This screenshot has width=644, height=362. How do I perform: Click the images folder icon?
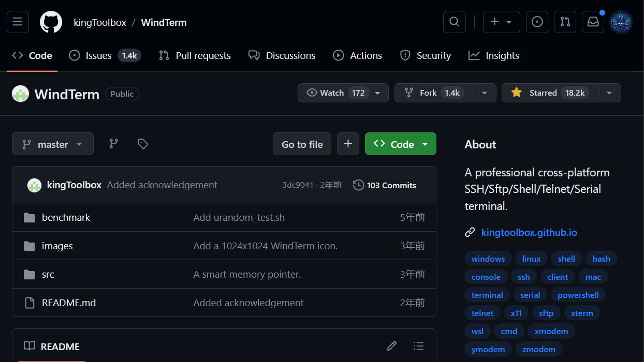pyautogui.click(x=30, y=246)
